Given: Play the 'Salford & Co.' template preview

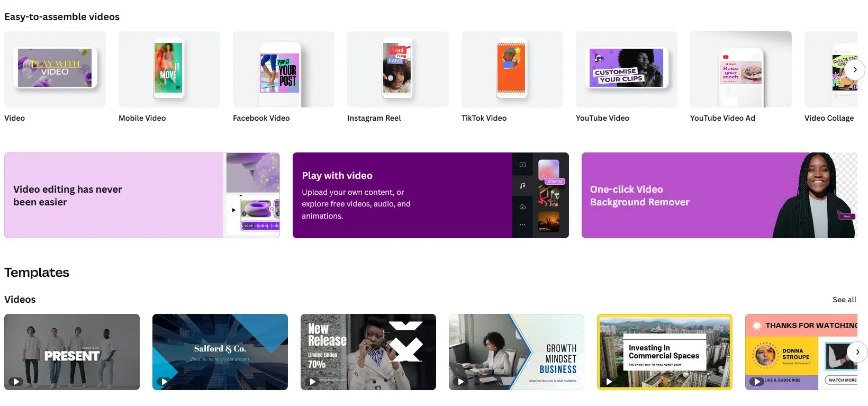Looking at the screenshot, I should click(x=164, y=381).
